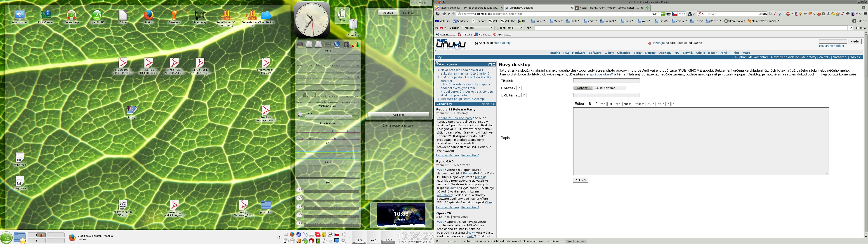Click the Czech keyboard layout flag in tray
Image resolution: width=868 pixels, height=244 pixels.
tap(337, 234)
